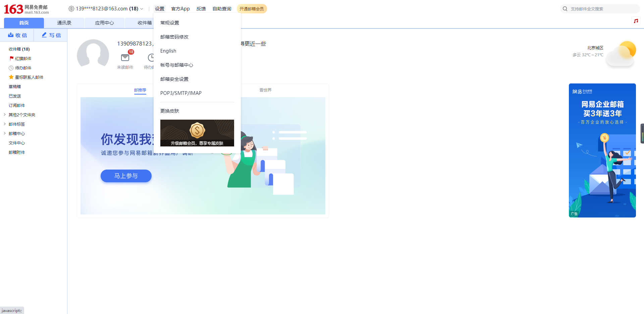The image size is (644, 314).
Task: Open 收件箱 (18) folder
Action: (x=19, y=49)
